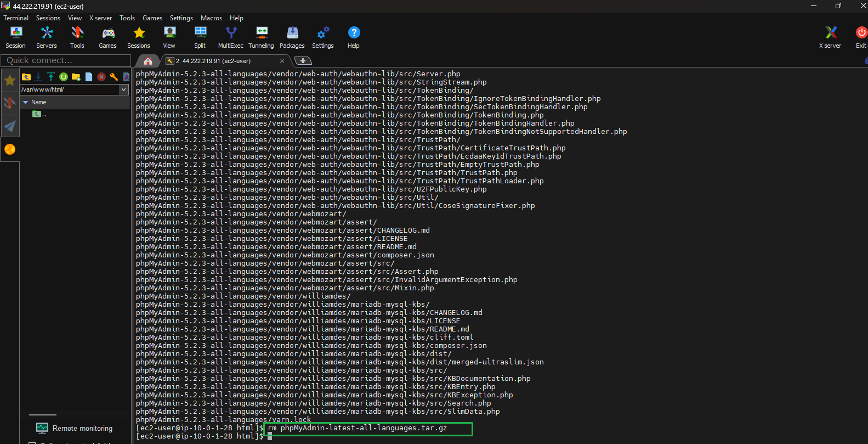Open the Settings menu

[181, 18]
